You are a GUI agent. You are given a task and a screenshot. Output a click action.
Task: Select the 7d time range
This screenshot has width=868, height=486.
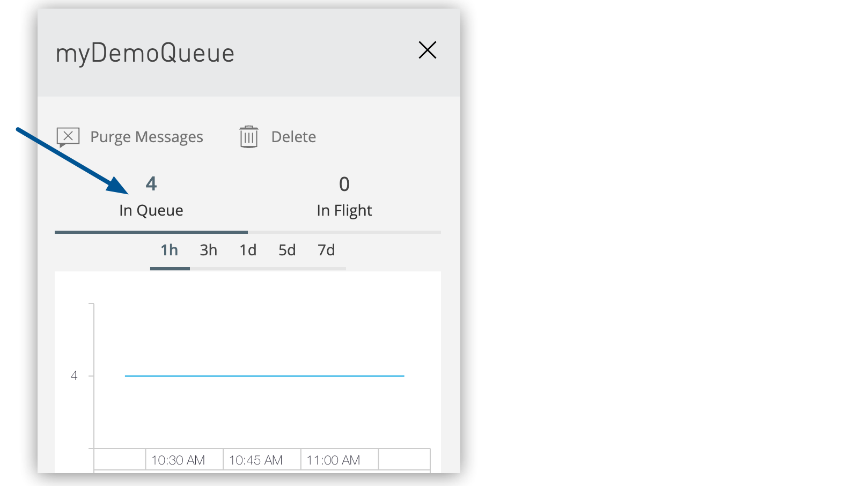tap(326, 251)
